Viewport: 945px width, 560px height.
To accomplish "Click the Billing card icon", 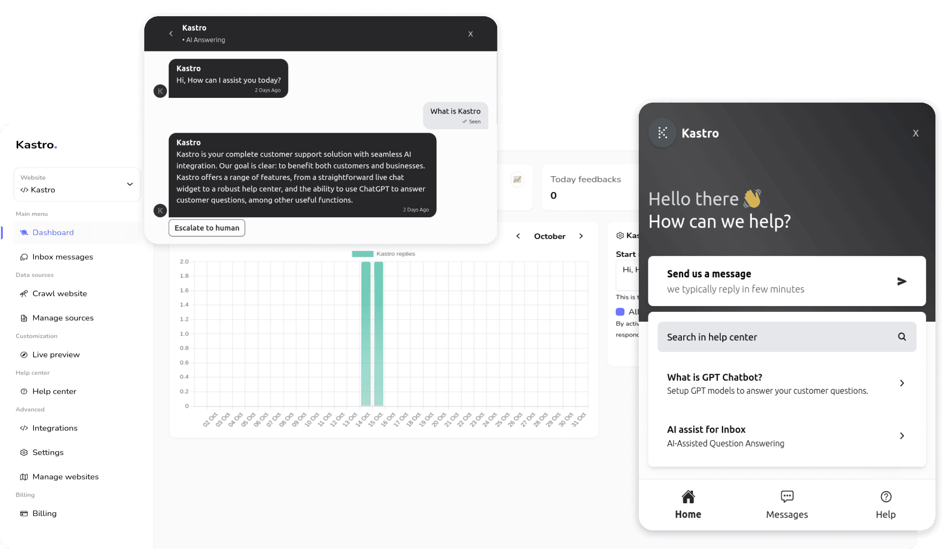I will tap(23, 514).
